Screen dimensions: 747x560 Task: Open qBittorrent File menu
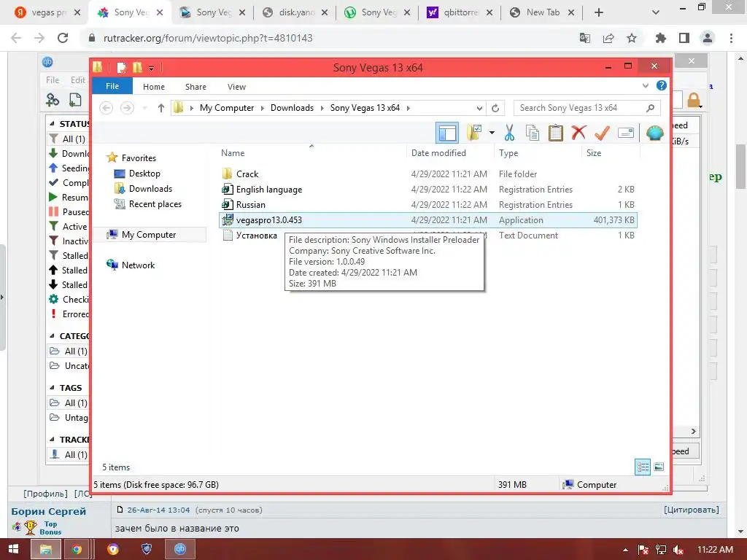point(53,80)
